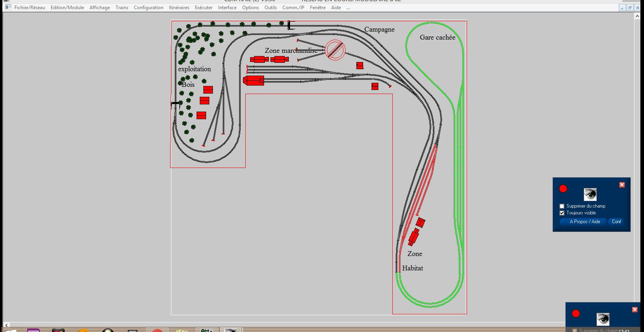Uncheck the Toujours visible checkbox
The width and height of the screenshot is (644, 332).
562,213
